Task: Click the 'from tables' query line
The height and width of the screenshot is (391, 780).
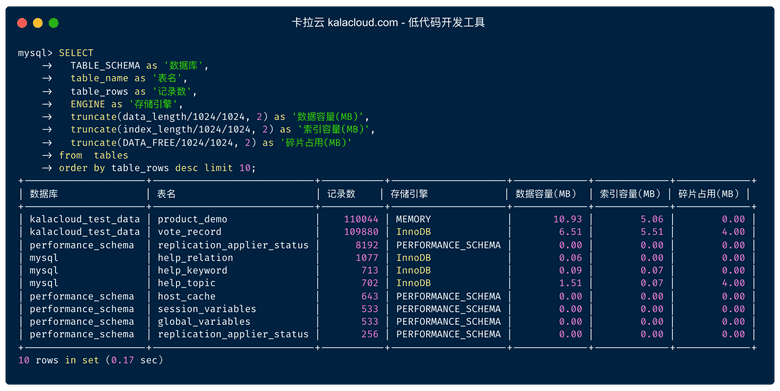Action: (94, 155)
